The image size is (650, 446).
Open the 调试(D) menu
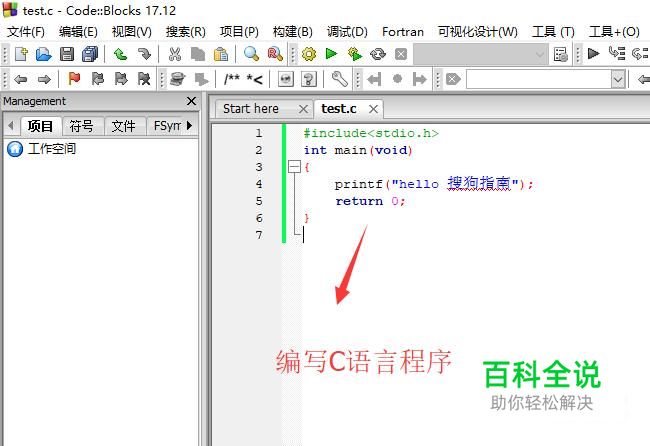[x=347, y=32]
